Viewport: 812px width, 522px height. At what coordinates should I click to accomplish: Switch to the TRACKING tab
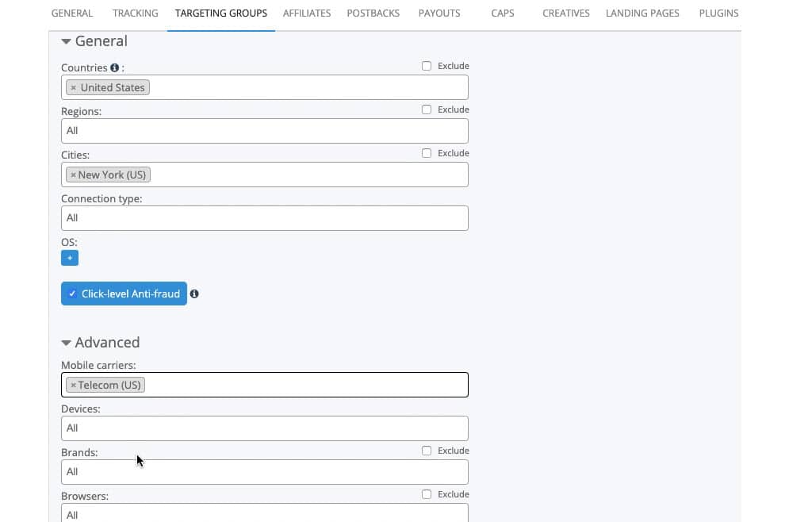135,13
